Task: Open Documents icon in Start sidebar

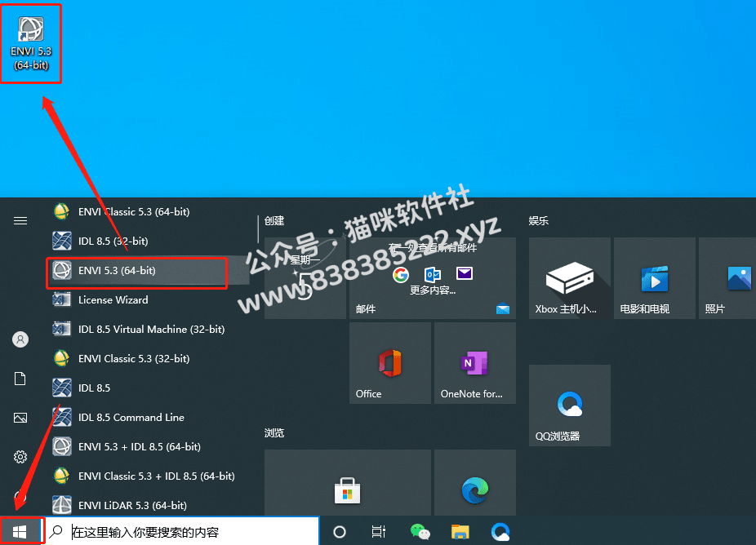Action: pos(20,379)
